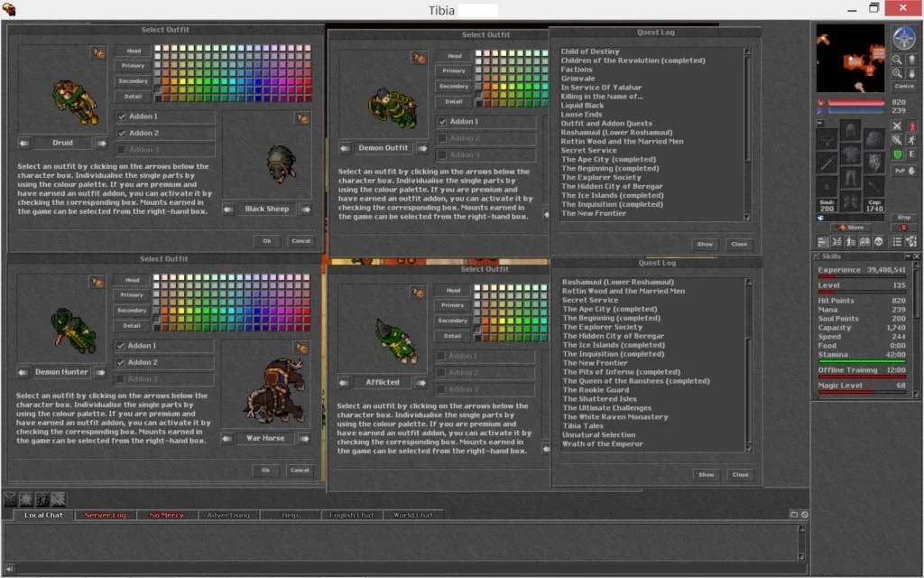The width and height of the screenshot is (924, 578).
Task: Open the English Chat tab
Action: click(352, 515)
